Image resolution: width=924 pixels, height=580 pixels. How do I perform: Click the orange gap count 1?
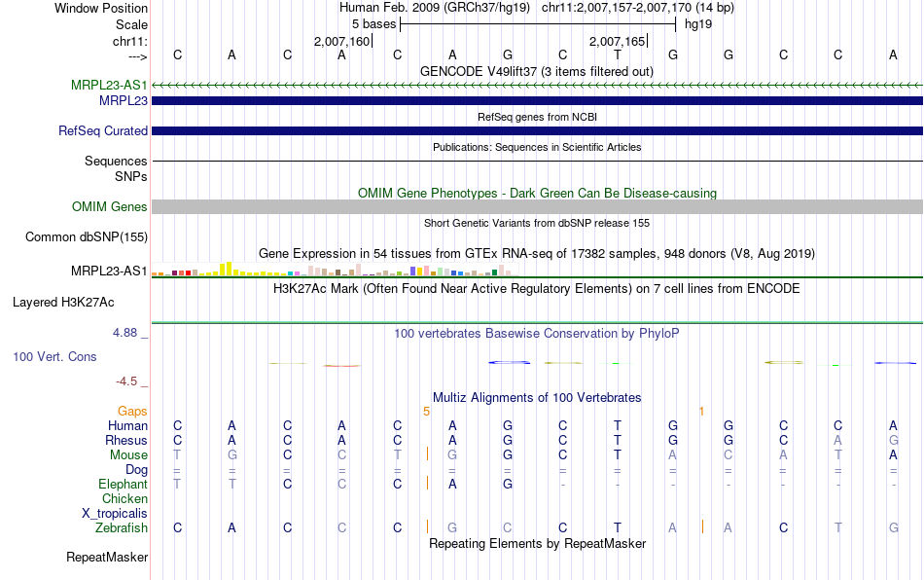pyautogui.click(x=701, y=411)
